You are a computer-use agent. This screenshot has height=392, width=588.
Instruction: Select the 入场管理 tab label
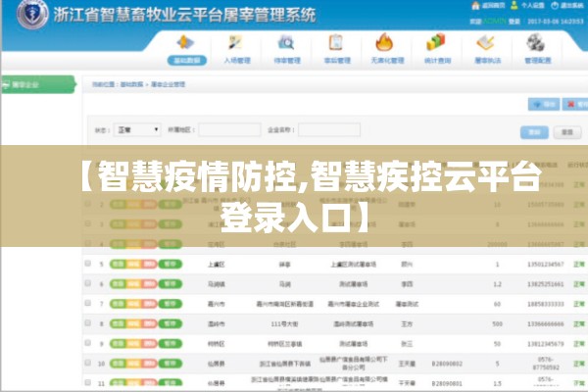click(237, 61)
